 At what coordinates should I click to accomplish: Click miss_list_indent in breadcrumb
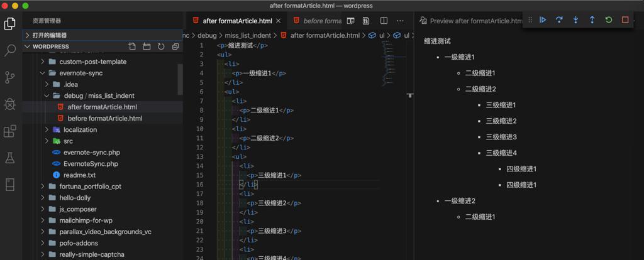click(x=248, y=35)
